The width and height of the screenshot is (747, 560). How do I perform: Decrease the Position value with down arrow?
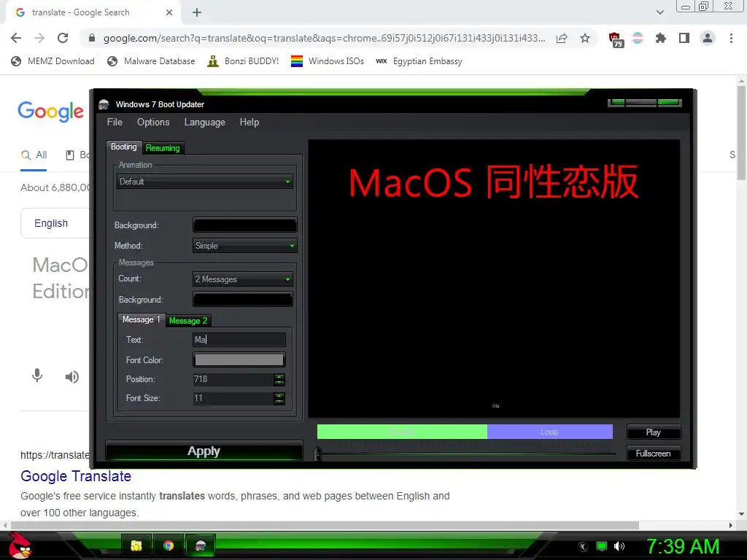[279, 382]
